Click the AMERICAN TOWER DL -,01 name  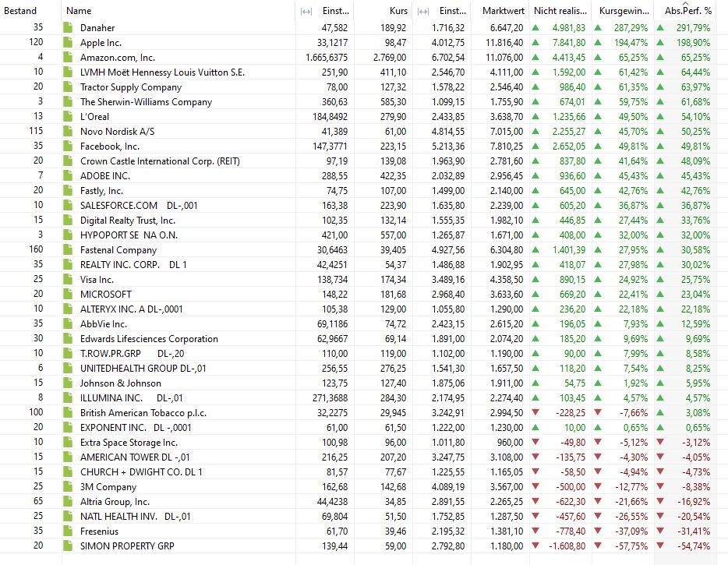click(x=135, y=457)
